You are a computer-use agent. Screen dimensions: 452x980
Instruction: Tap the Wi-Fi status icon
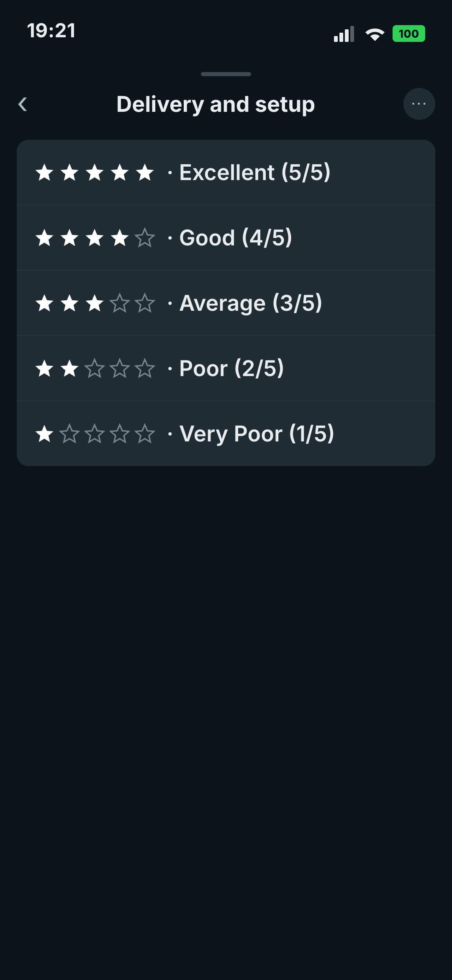[x=375, y=34]
